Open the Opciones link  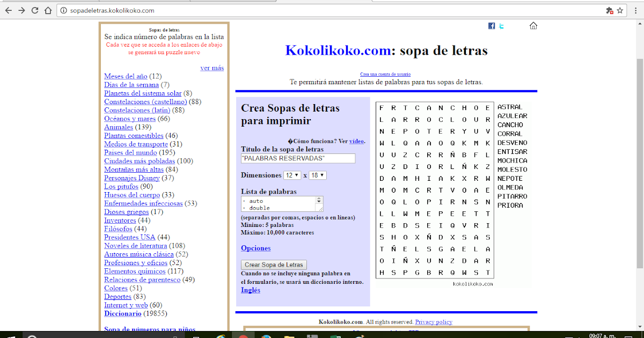click(x=255, y=248)
